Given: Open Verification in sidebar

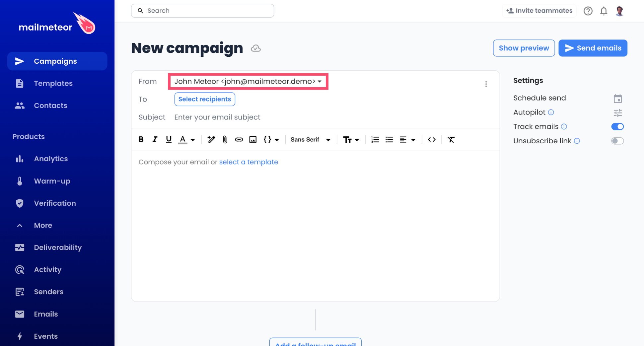Looking at the screenshot, I should click(x=57, y=203).
